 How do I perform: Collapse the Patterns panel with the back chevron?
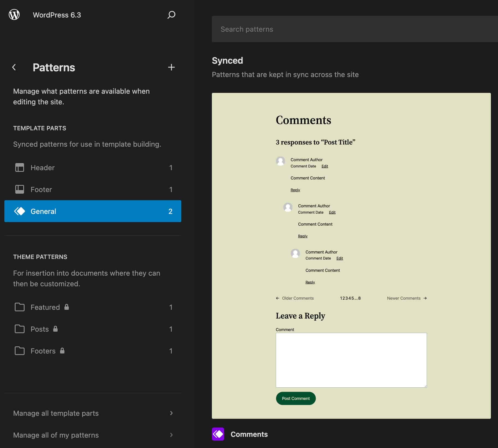point(14,67)
